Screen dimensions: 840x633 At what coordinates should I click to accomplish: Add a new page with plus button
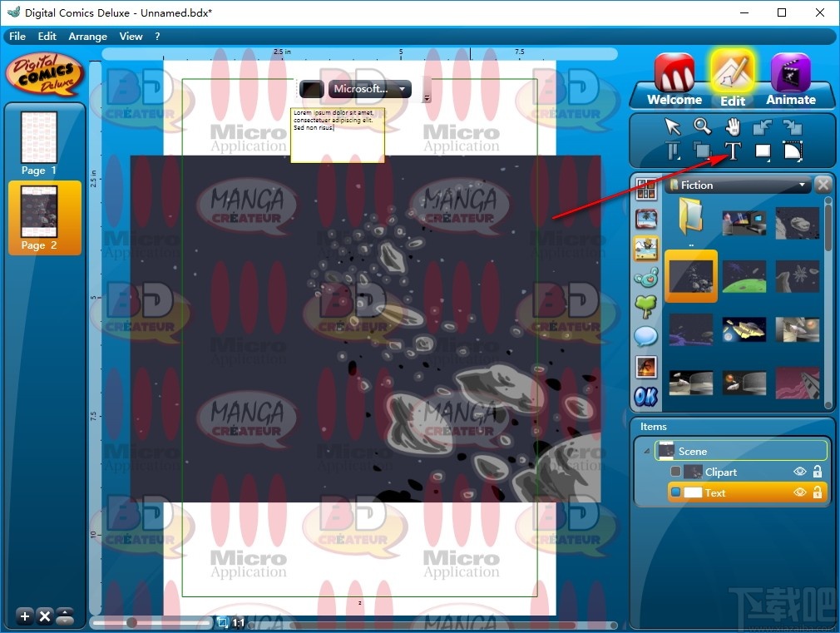[x=25, y=616]
